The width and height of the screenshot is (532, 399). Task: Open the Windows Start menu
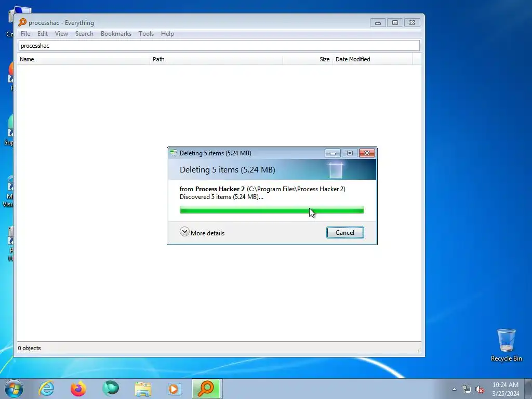click(14, 389)
